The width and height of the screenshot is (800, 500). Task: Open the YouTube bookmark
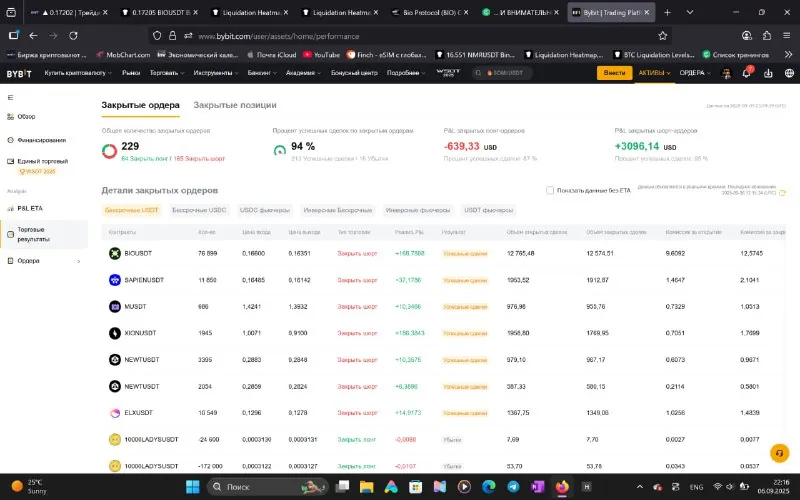pos(321,55)
